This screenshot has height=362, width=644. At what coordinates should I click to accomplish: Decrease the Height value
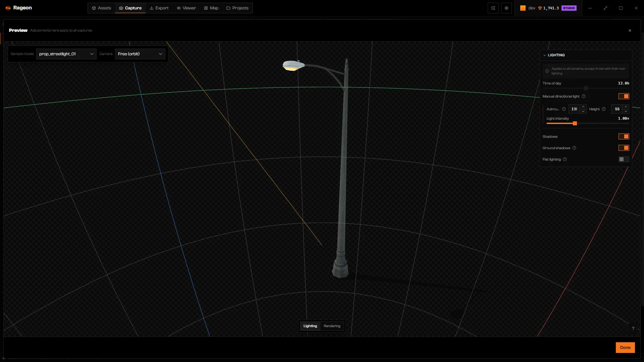coord(626,111)
